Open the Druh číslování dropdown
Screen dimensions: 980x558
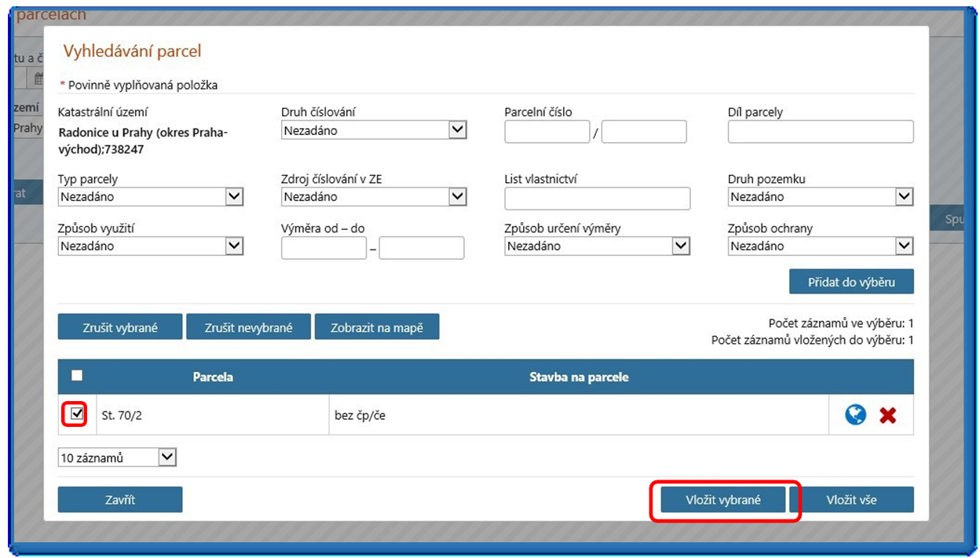(374, 130)
